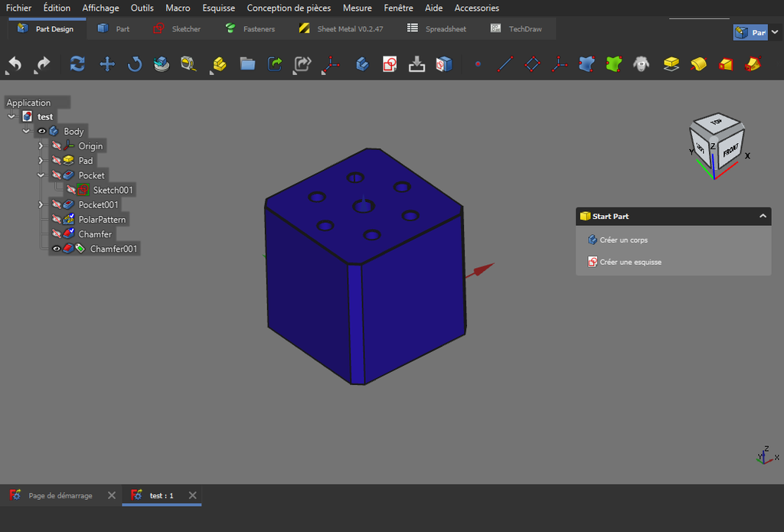Viewport: 784px width, 532px height.
Task: Open the Esquisse menu
Action: pos(218,8)
